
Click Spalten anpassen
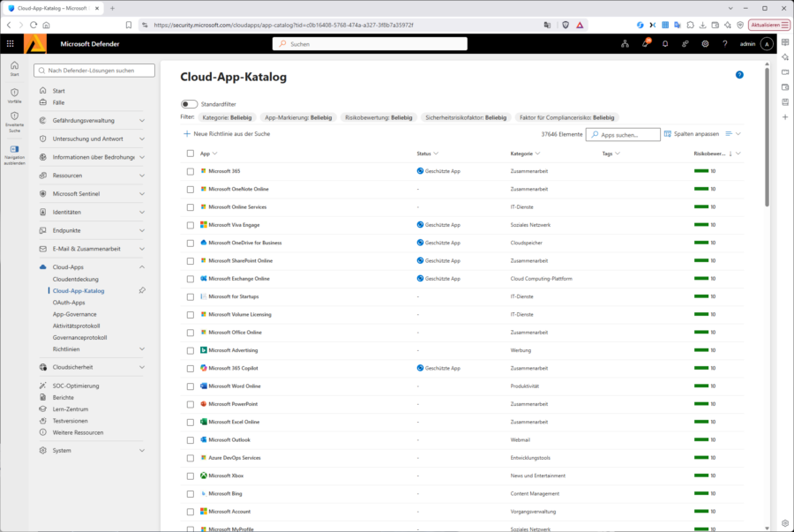point(691,134)
